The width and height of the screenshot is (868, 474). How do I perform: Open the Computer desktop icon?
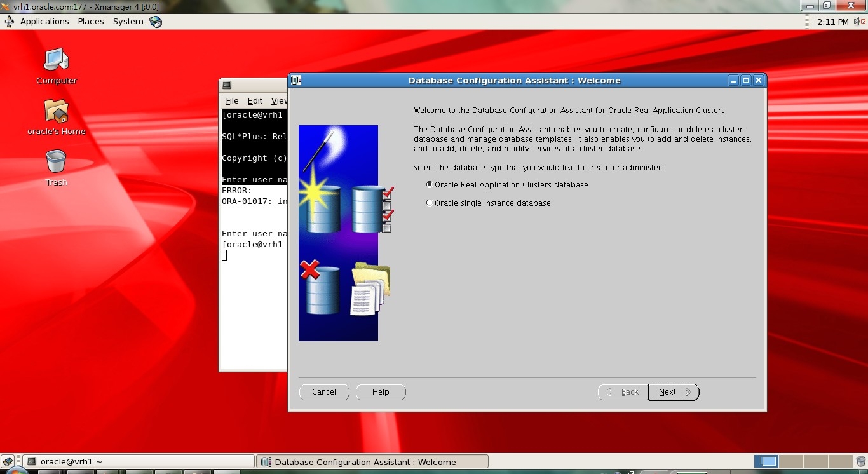click(56, 60)
